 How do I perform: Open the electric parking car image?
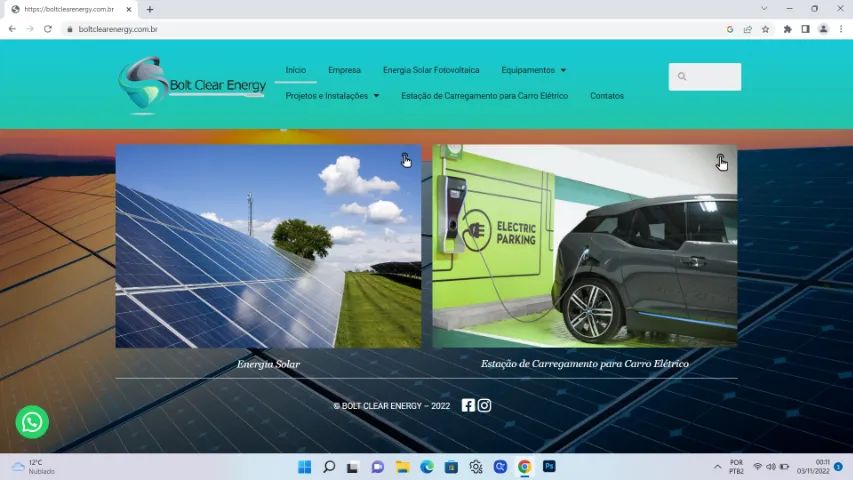click(x=585, y=246)
